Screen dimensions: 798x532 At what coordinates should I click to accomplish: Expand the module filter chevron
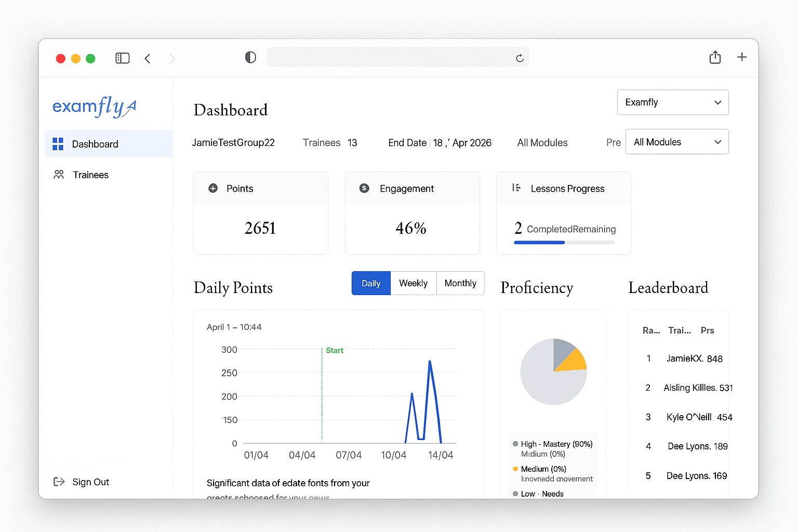(717, 141)
